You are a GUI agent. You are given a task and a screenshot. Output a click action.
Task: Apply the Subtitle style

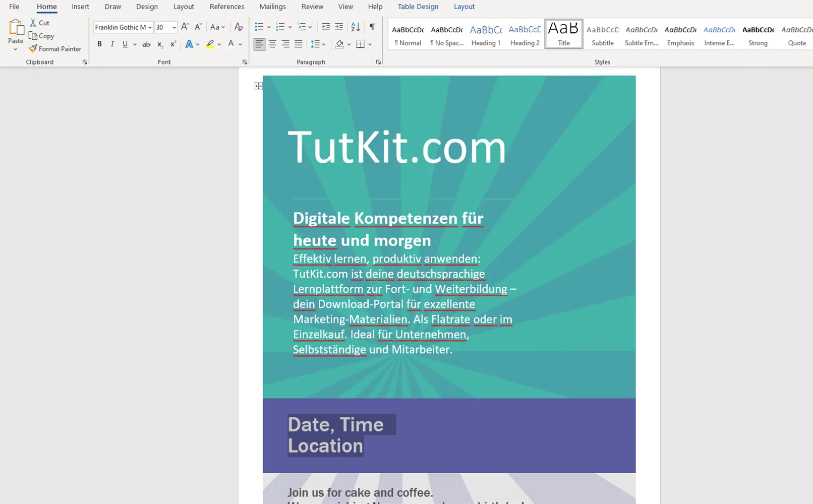click(603, 34)
